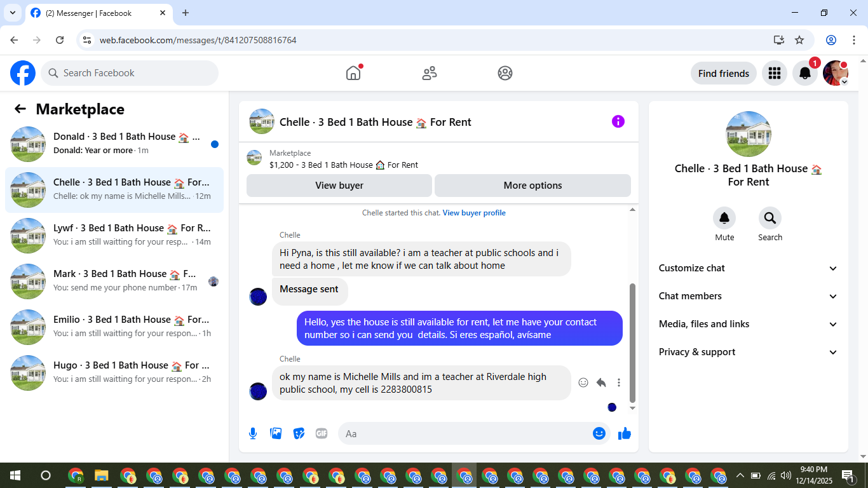
Task: Open conversation information purple icon
Action: tap(618, 121)
